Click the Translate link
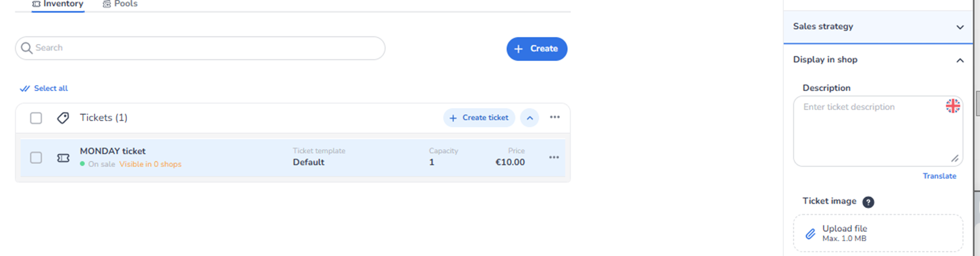This screenshot has width=980, height=256. pos(939,176)
